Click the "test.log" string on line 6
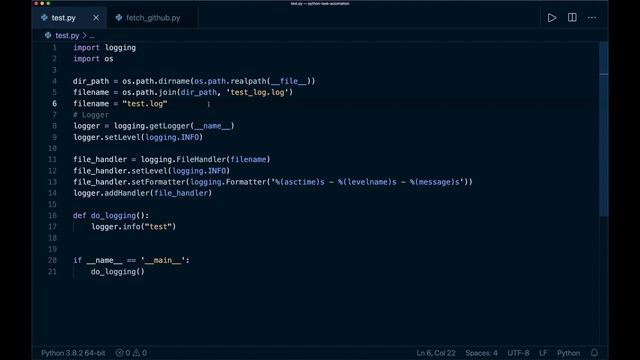Image resolution: width=640 pixels, height=360 pixels. point(145,104)
